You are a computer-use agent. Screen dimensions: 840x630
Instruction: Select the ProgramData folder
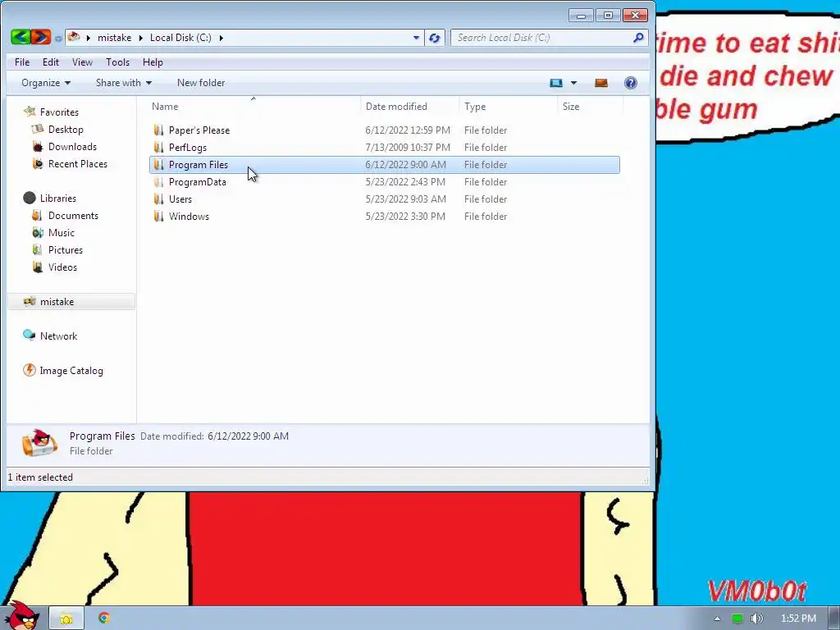(197, 182)
